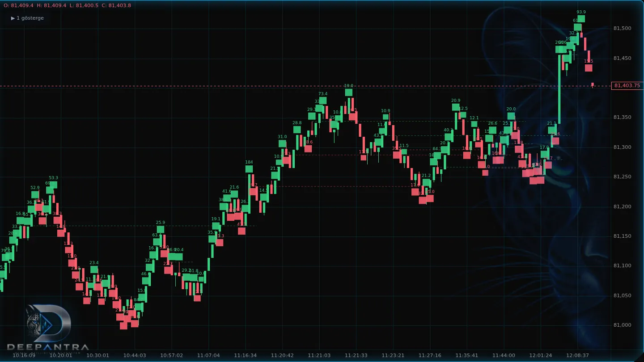This screenshot has width=644, height=362.
Task: Select the candle labeled 10.9
Action: point(386,117)
